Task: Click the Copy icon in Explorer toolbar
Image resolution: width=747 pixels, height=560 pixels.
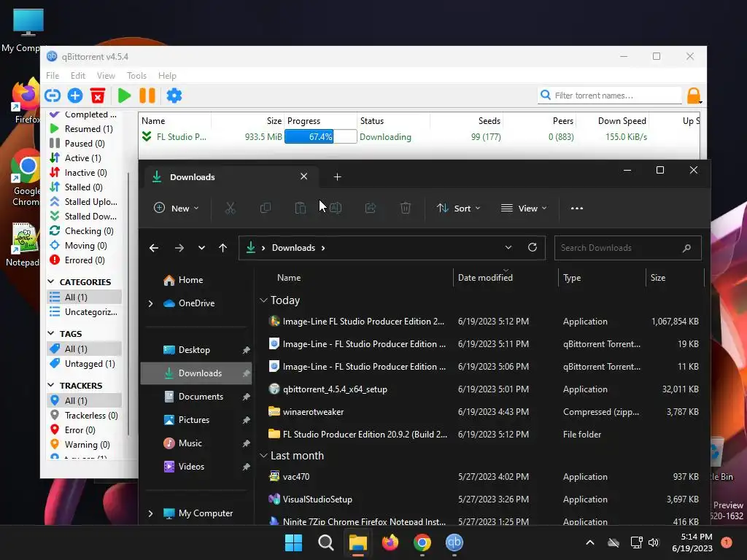Action: click(266, 208)
